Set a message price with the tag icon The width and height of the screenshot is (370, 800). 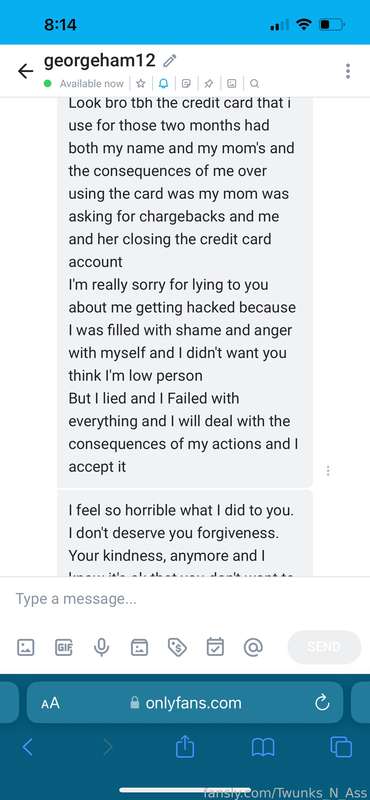tap(178, 647)
